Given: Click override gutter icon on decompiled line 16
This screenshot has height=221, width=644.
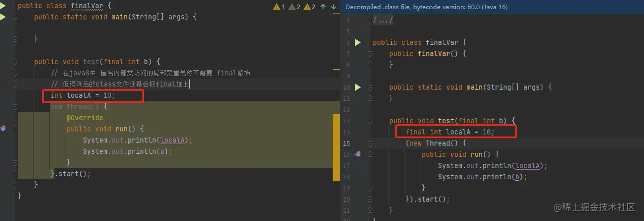Looking at the screenshot, I should click(x=358, y=154).
